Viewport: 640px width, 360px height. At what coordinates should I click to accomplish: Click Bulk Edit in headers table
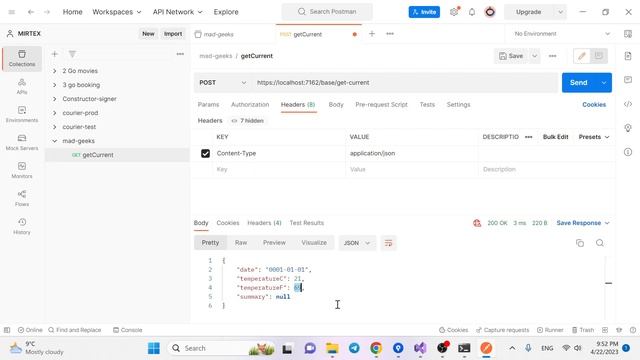(556, 137)
